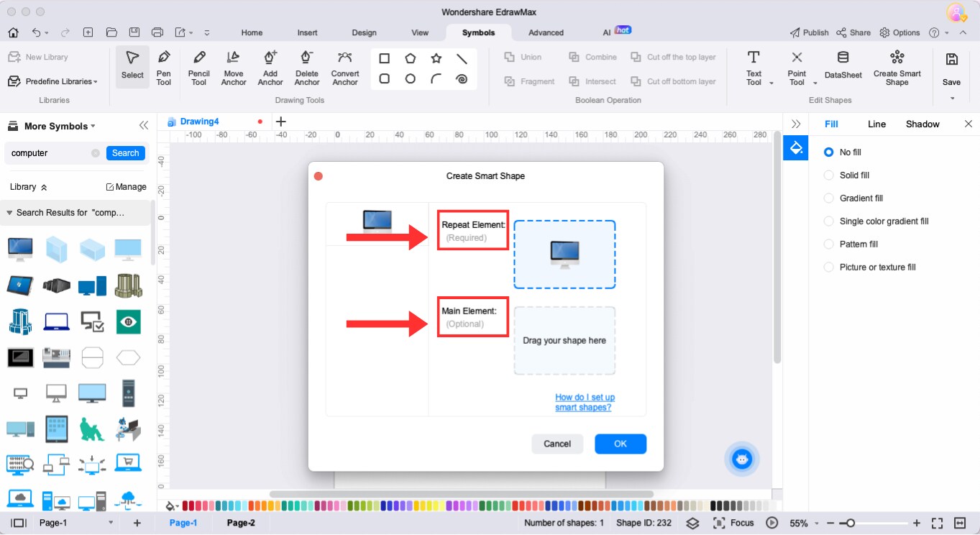Switch to the Line tab in the side panel

pyautogui.click(x=876, y=124)
